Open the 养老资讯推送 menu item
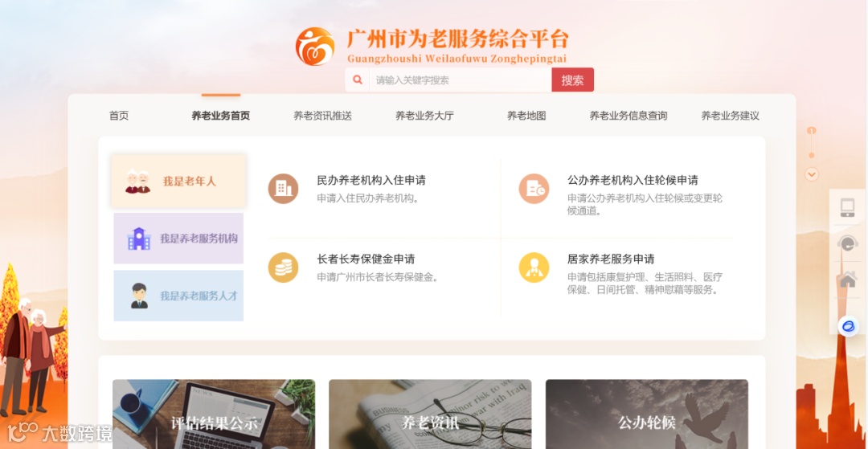The height and width of the screenshot is (449, 868). click(x=323, y=116)
